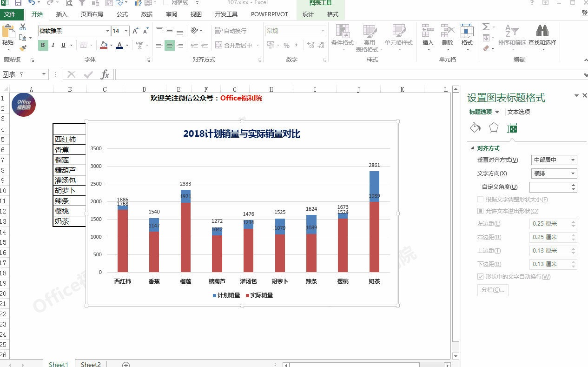Click Find and Select binoculars
The height and width of the screenshot is (367, 588).
[x=542, y=31]
